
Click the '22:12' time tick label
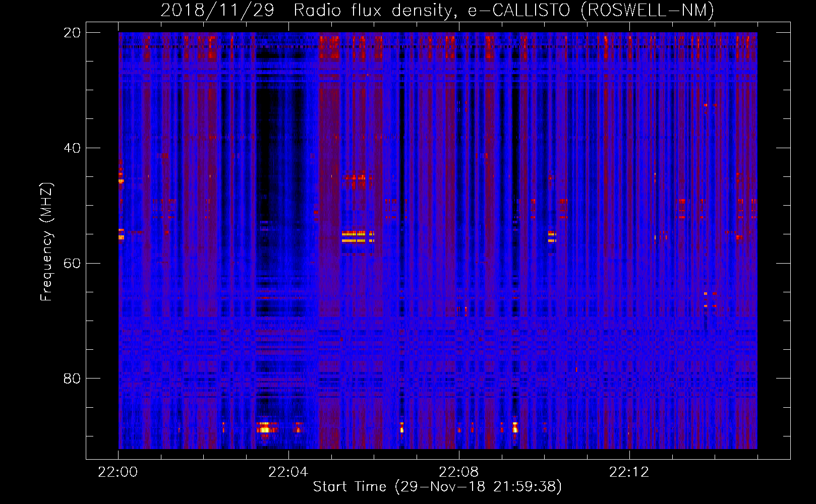629,472
